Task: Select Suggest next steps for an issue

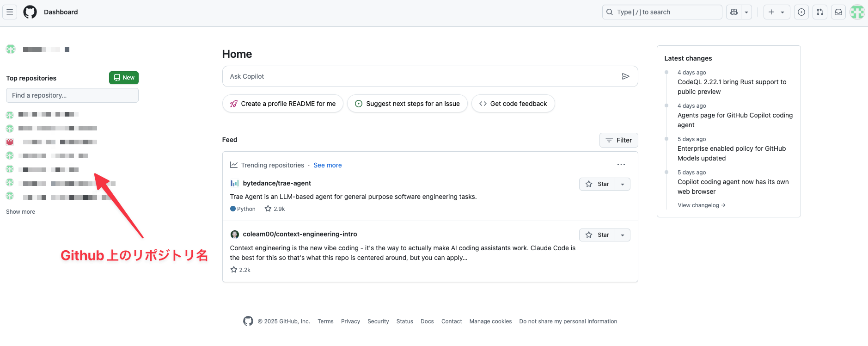Action: (x=407, y=104)
